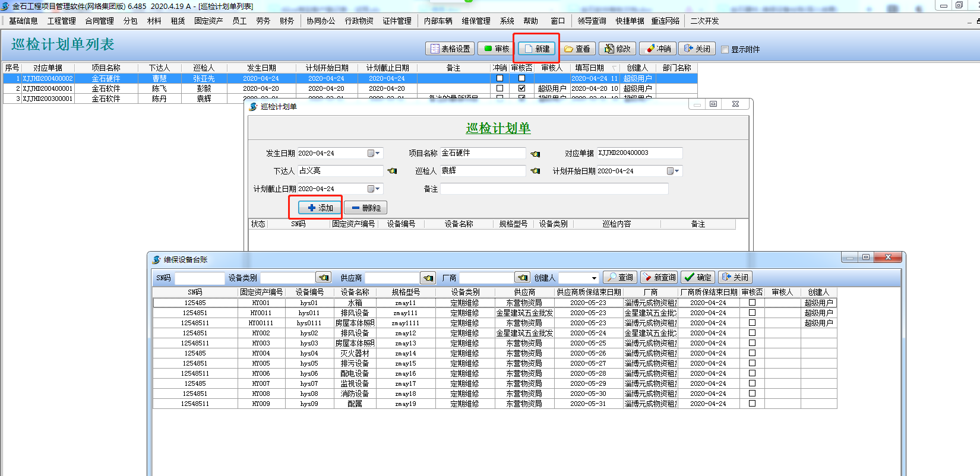Image resolution: width=980 pixels, height=476 pixels.
Task: Open the 设备类别 lookup icon in 维保设备台账
Action: [x=324, y=278]
